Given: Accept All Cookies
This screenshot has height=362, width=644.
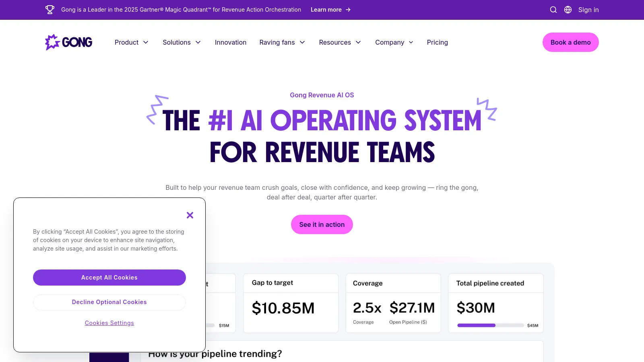Looking at the screenshot, I should (x=109, y=278).
